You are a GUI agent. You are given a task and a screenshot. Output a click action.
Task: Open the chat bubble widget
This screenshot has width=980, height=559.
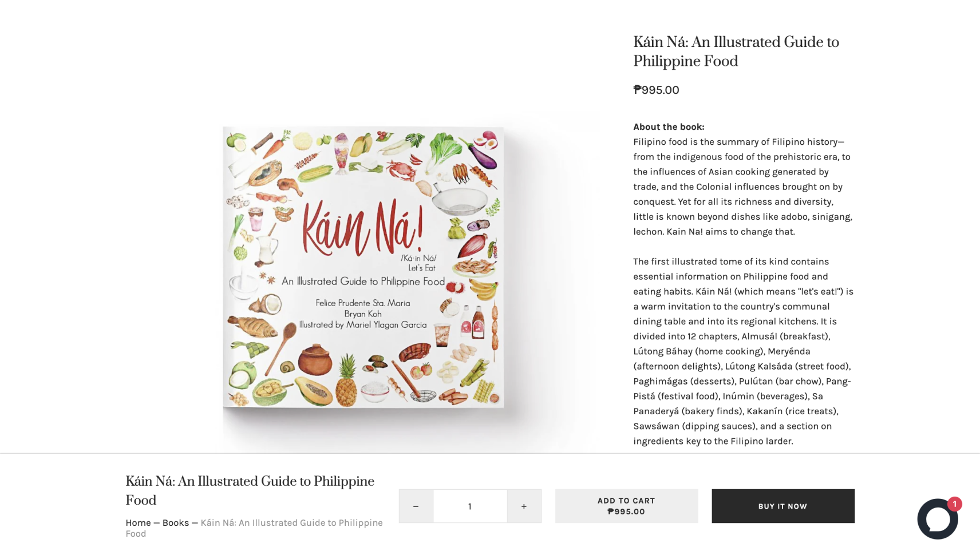(937, 518)
